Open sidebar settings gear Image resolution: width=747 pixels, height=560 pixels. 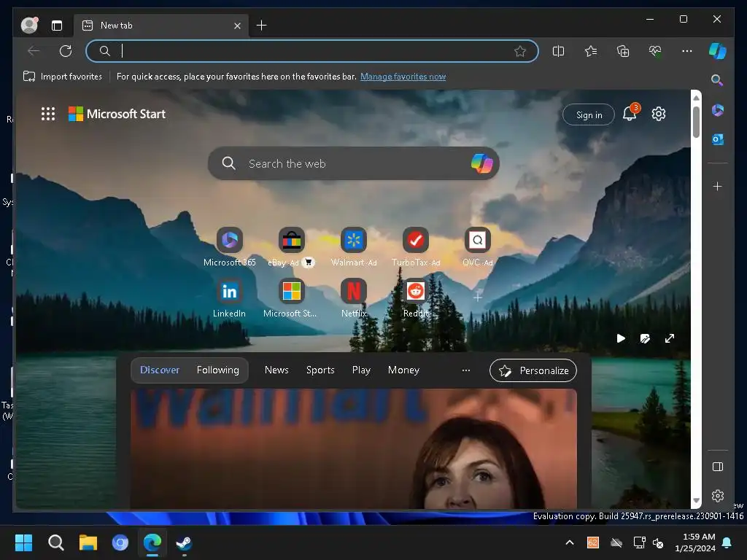[718, 496]
